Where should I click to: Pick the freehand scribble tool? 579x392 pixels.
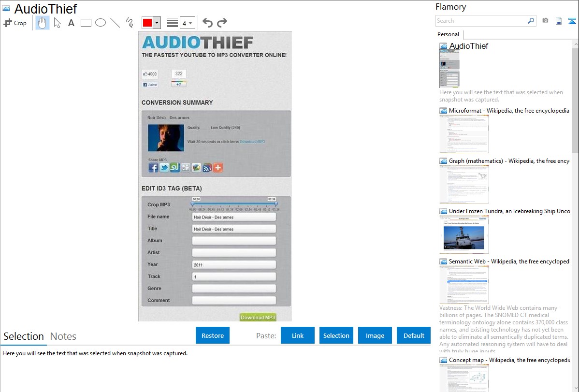pyautogui.click(x=130, y=23)
